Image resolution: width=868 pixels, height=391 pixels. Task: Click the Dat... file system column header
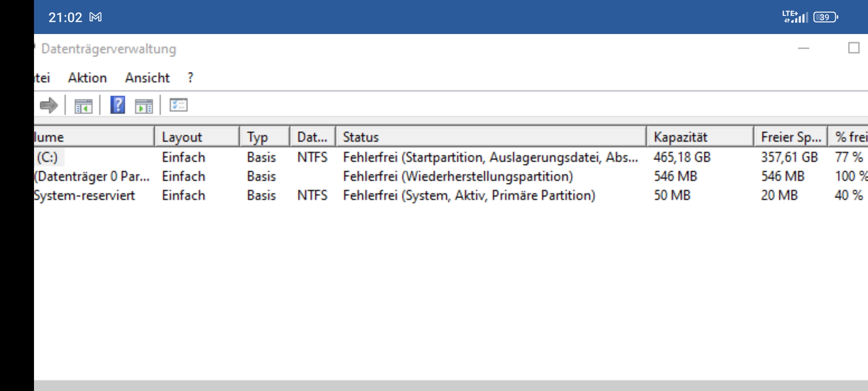click(x=312, y=137)
